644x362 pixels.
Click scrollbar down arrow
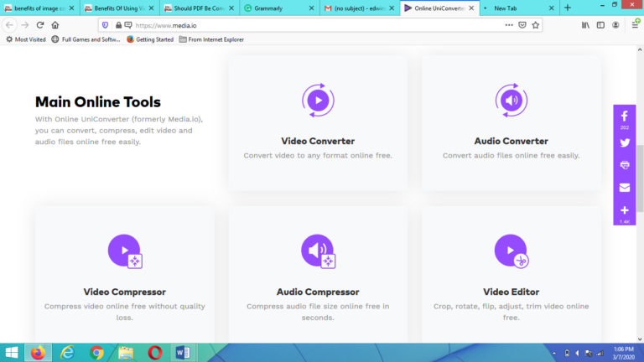click(x=640, y=339)
